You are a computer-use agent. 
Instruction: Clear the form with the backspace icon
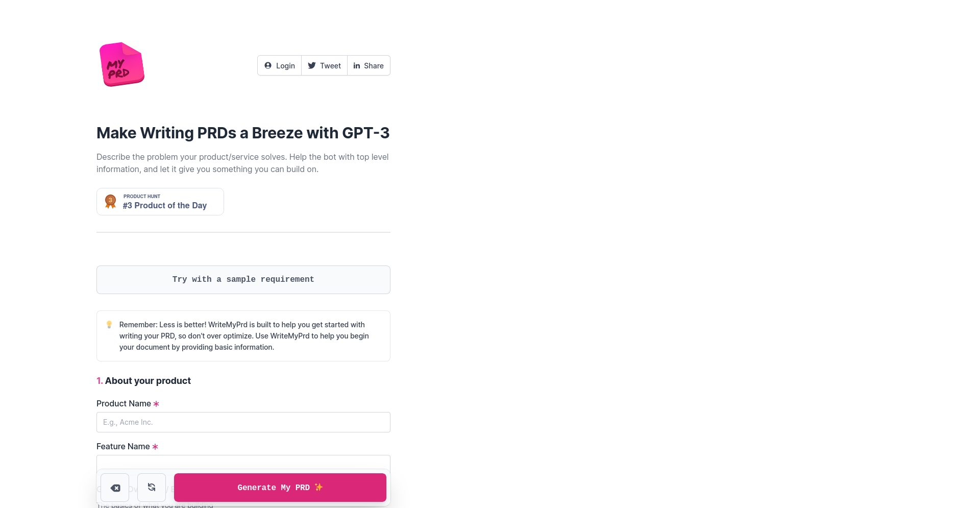[115, 488]
